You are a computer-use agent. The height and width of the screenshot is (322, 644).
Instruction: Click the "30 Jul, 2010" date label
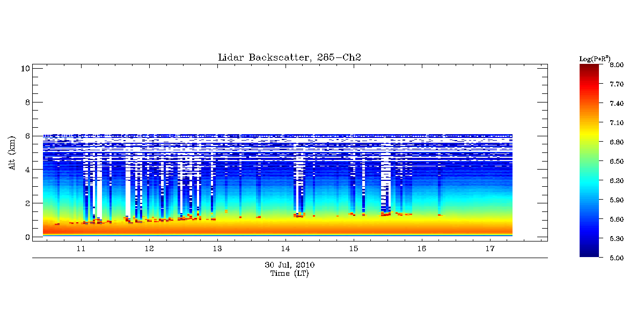coord(289,265)
